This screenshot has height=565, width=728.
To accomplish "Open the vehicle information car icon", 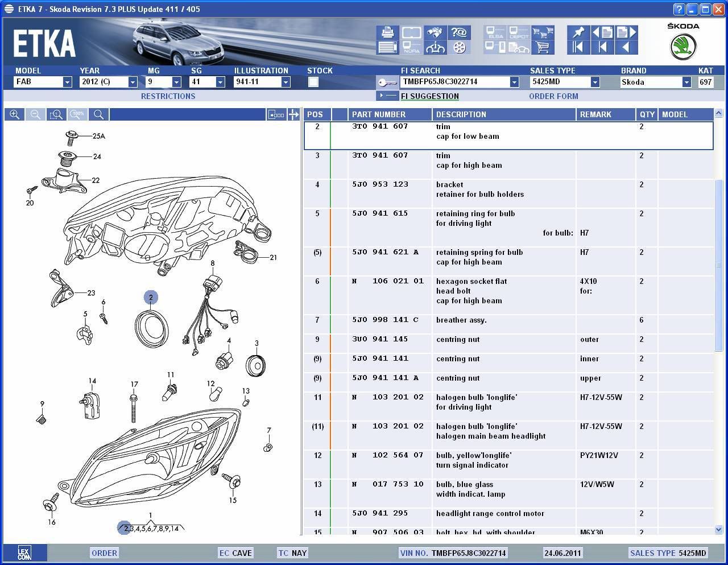I will pyautogui.click(x=435, y=47).
